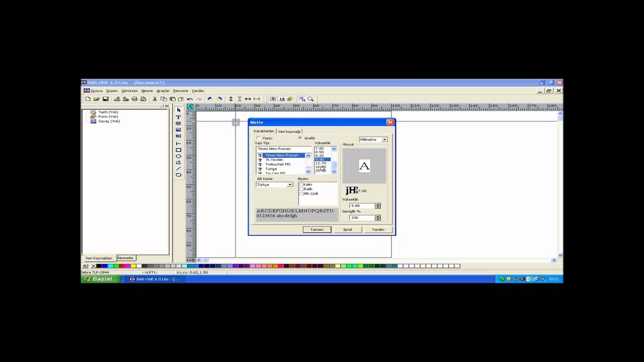The height and width of the screenshot is (362, 644).
Task: Enable the İtalik checkbox
Action: (301, 189)
